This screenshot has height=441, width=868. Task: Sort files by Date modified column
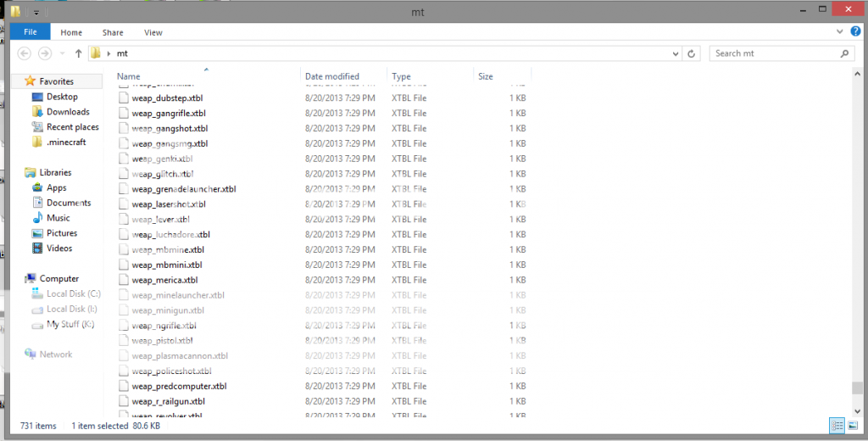[x=332, y=76]
